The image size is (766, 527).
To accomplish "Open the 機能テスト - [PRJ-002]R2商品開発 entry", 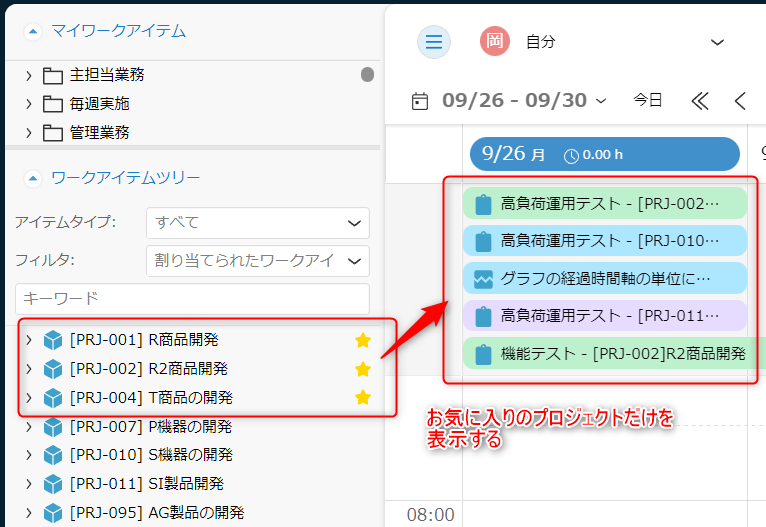I will (x=610, y=354).
